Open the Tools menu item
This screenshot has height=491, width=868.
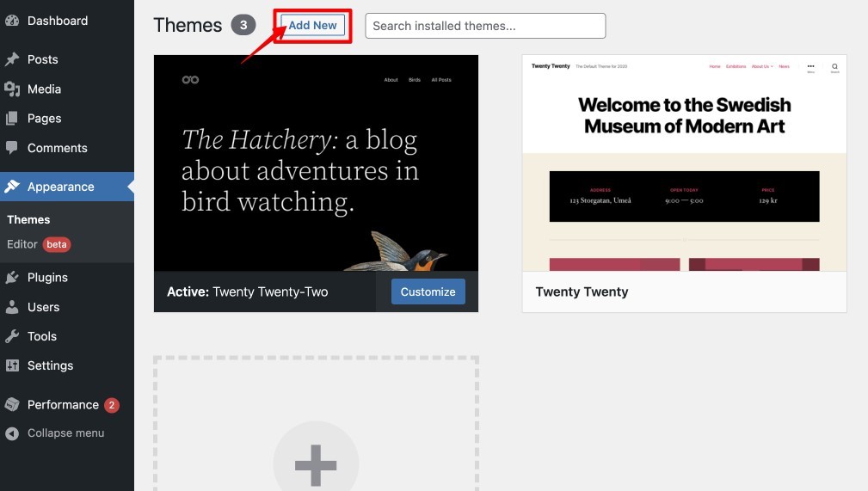(67, 336)
